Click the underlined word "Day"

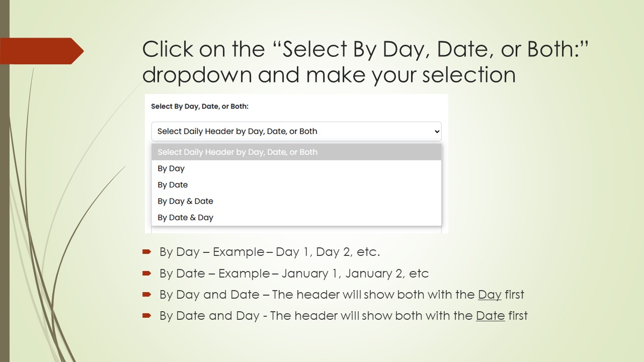[x=490, y=295]
